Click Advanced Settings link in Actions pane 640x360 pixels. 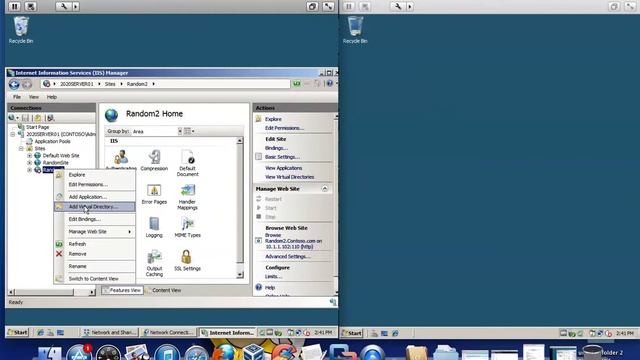[287, 257]
